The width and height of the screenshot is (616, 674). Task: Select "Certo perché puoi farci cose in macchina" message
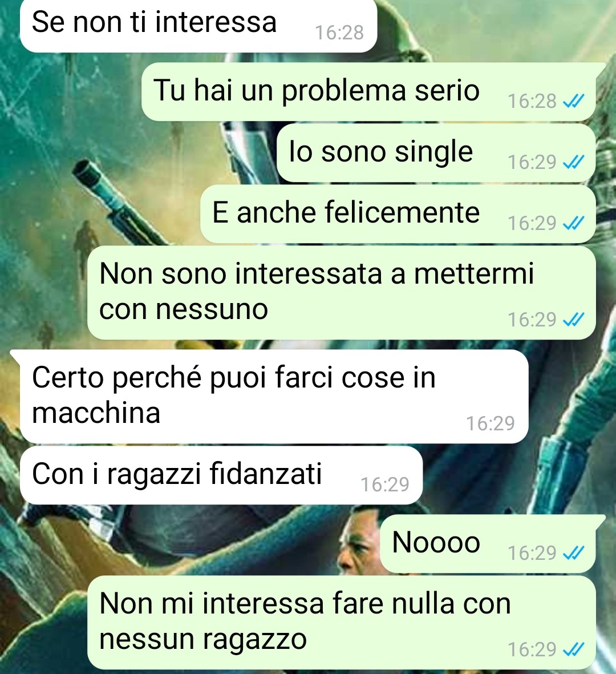click(x=274, y=396)
